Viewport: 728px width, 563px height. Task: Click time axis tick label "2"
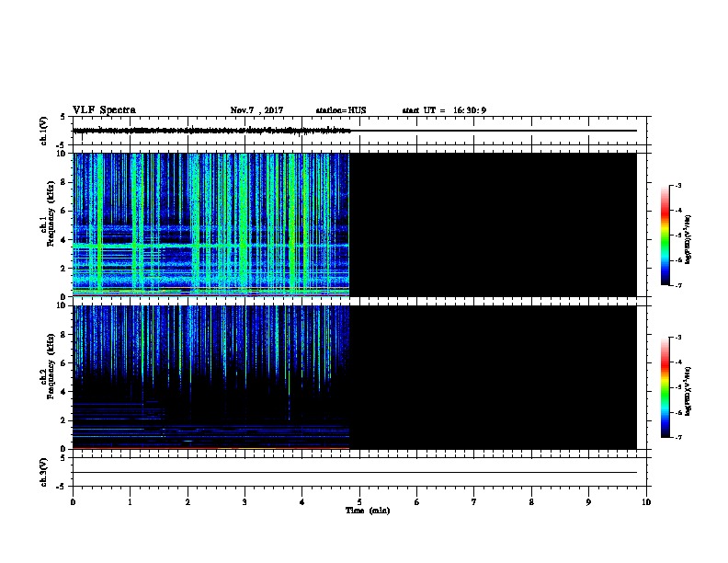click(x=188, y=501)
